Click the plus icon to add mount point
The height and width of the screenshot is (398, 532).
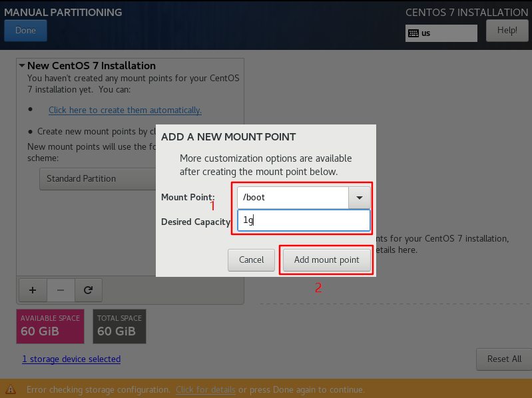tap(33, 290)
